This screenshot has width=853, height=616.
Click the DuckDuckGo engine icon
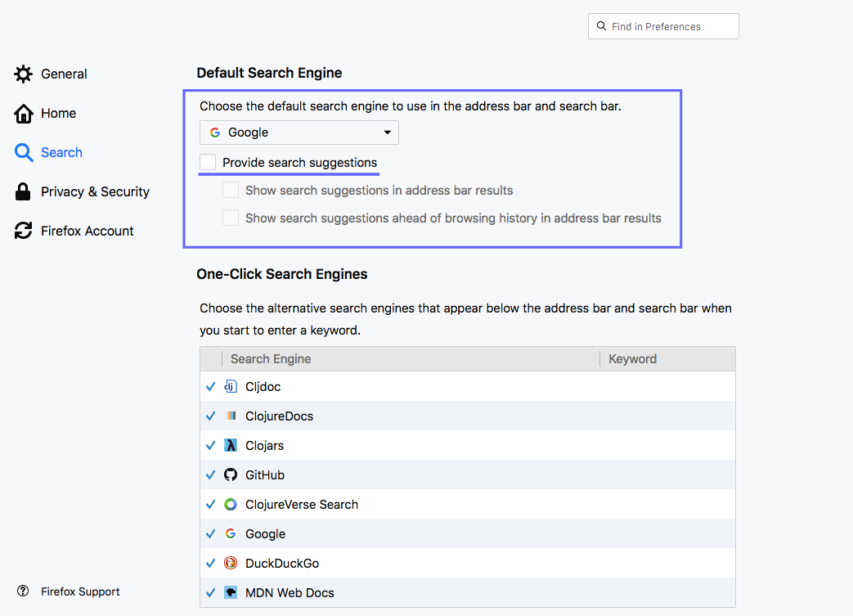pyautogui.click(x=231, y=563)
